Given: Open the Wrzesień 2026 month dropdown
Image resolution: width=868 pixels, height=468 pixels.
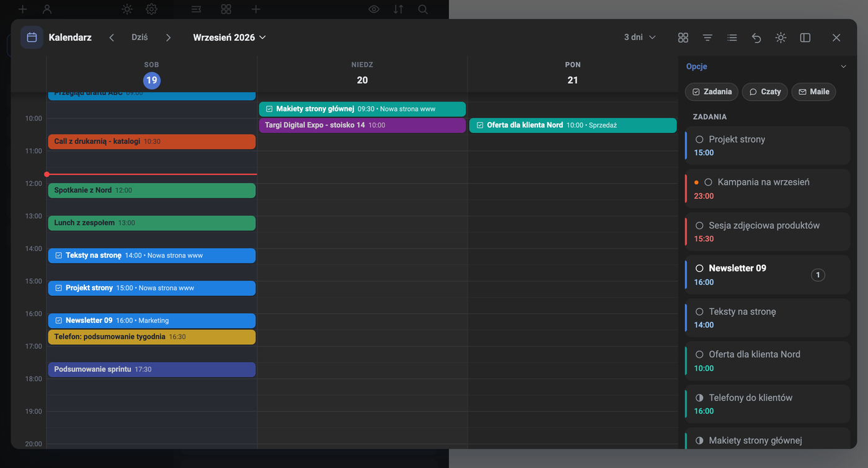Looking at the screenshot, I should click(x=229, y=37).
